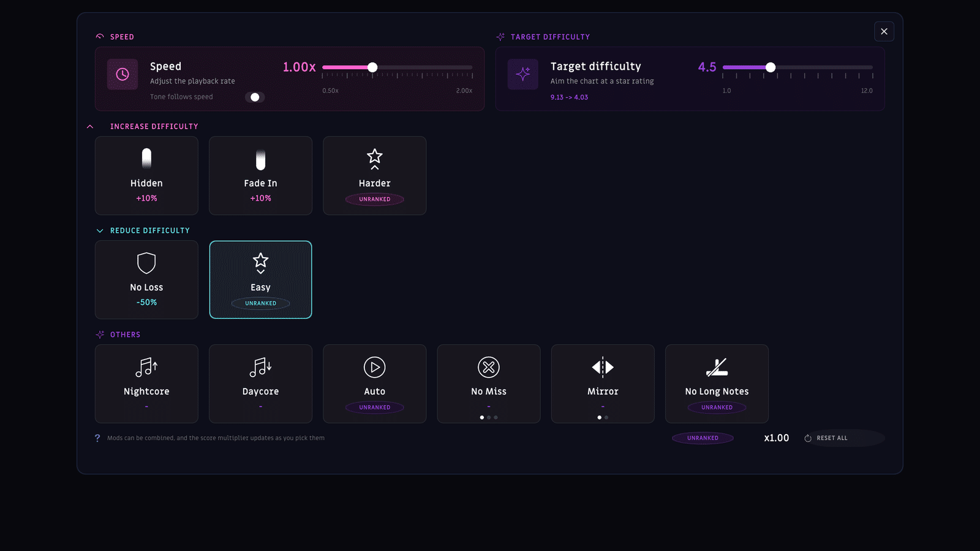Select the Harder star mod
The image size is (980, 551).
tap(375, 176)
